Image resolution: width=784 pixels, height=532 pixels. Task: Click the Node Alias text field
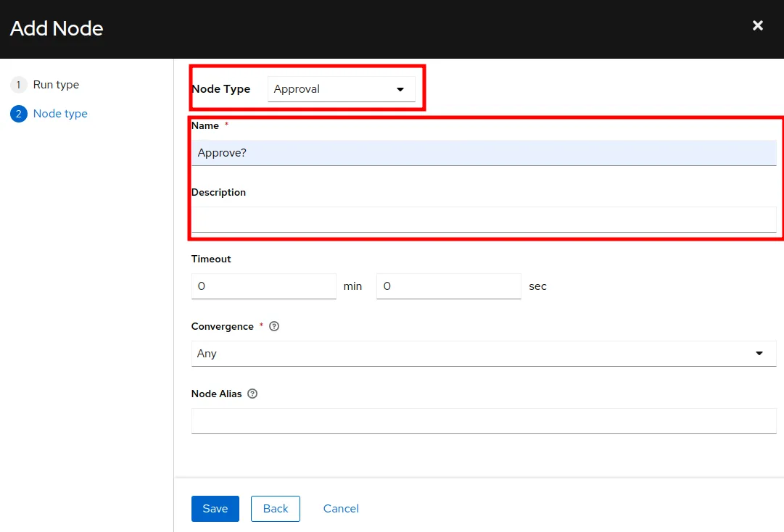pos(483,421)
